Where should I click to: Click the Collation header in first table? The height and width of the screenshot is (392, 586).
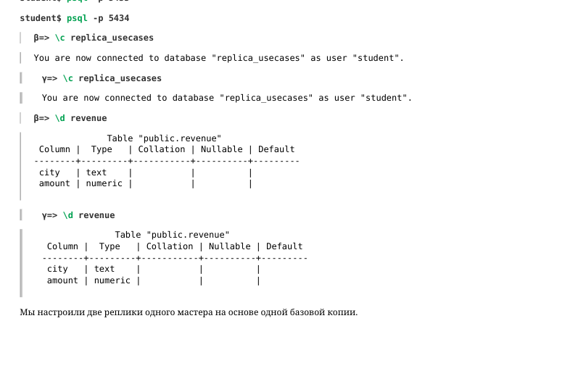[162, 149]
